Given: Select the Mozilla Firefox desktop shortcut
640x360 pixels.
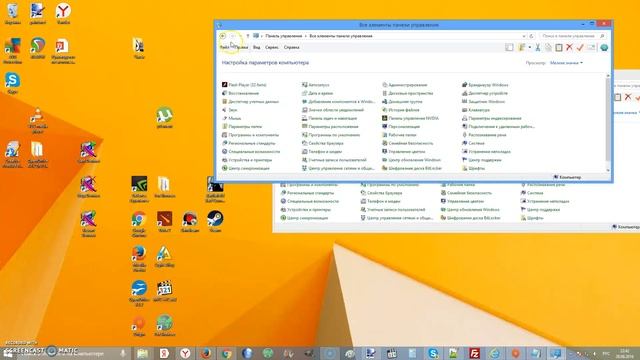Looking at the screenshot, I should click(139, 259).
